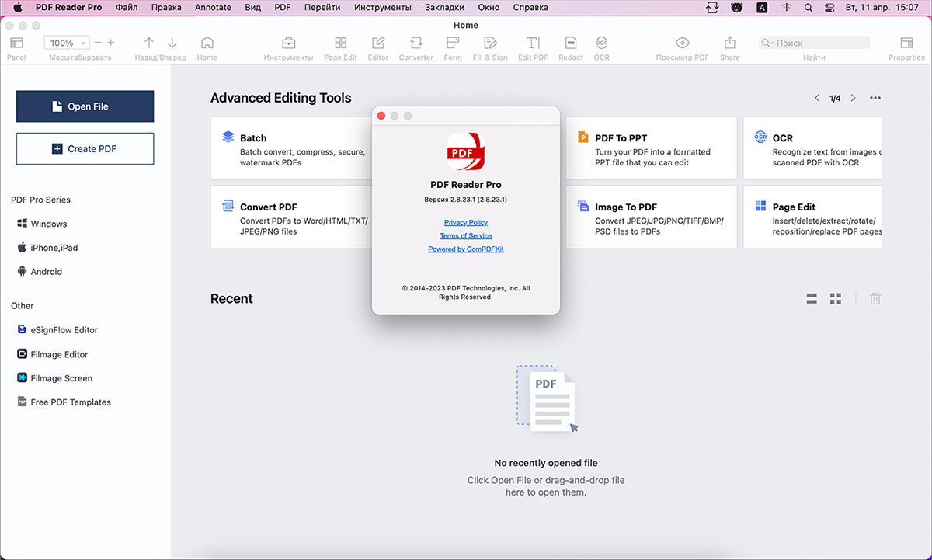Click the Просмотр PDF eye icon
This screenshot has width=932, height=560.
[x=683, y=43]
